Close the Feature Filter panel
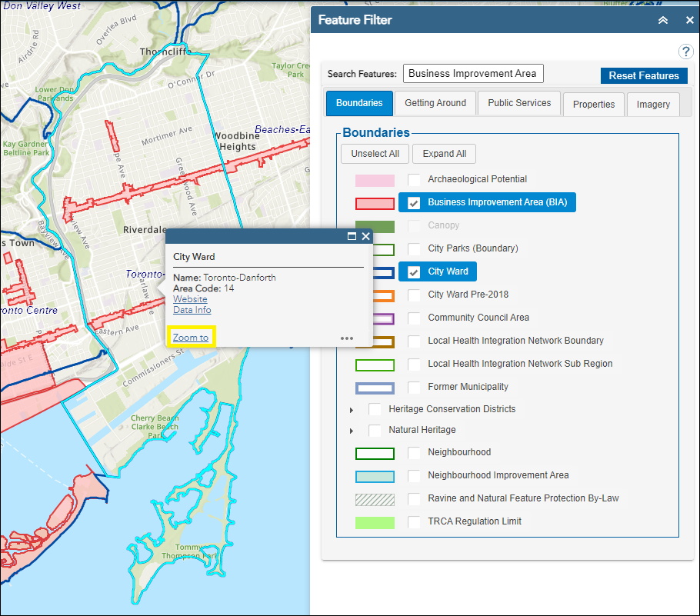700x616 pixels. pyautogui.click(x=689, y=21)
